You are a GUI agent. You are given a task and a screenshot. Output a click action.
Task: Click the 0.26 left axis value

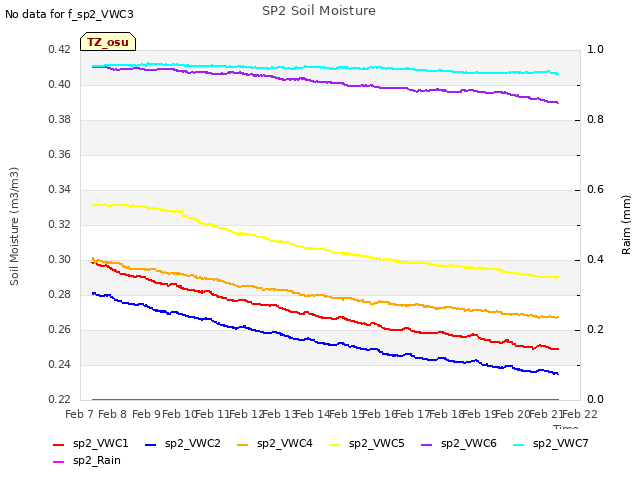60,330
